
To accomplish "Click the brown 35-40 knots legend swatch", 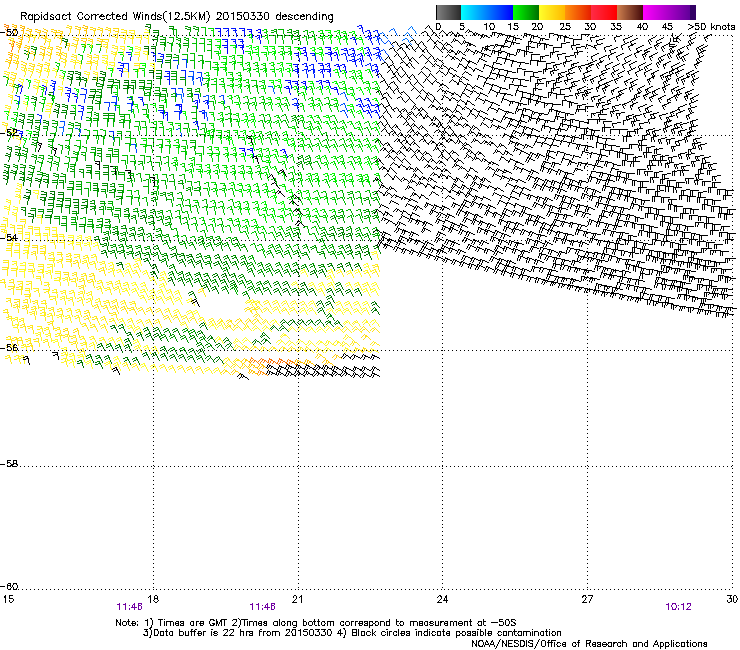I will pos(630,12).
